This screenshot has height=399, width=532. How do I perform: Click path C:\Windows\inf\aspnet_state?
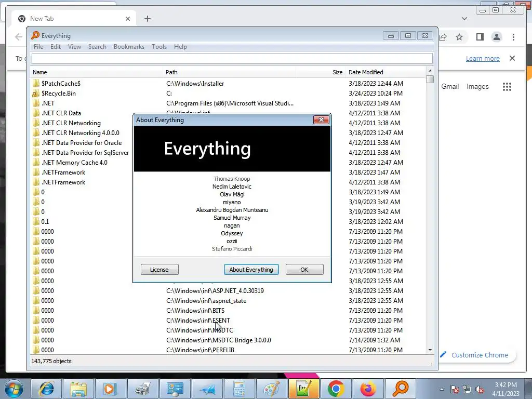coord(206,301)
